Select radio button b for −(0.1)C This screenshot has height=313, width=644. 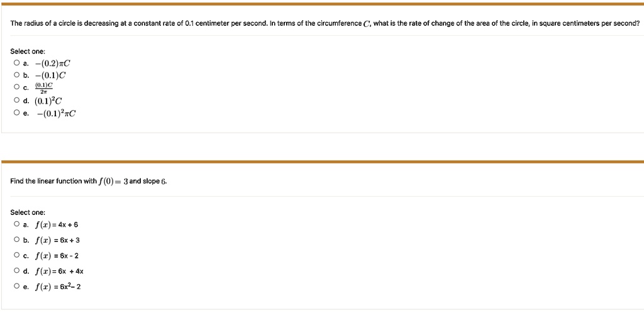pos(16,75)
